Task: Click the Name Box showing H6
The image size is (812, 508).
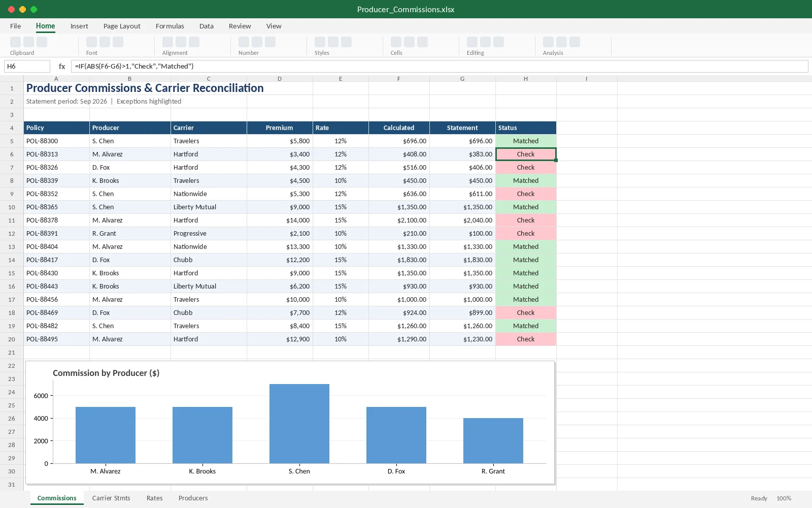Action: point(27,66)
